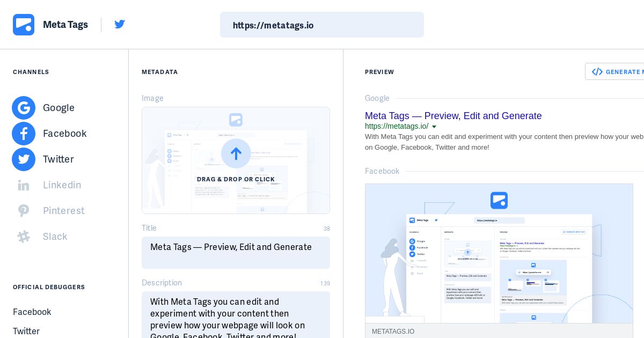Select the Slack channel label
This screenshot has height=338, width=644.
tap(55, 237)
